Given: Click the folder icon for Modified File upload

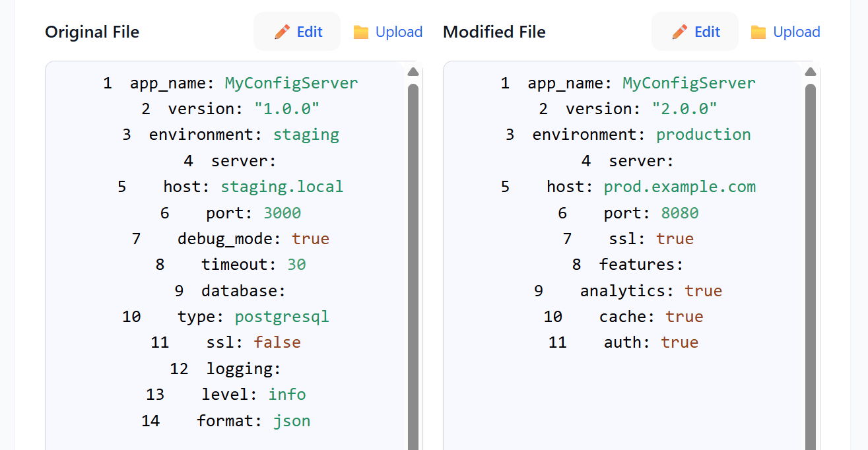Looking at the screenshot, I should (758, 32).
